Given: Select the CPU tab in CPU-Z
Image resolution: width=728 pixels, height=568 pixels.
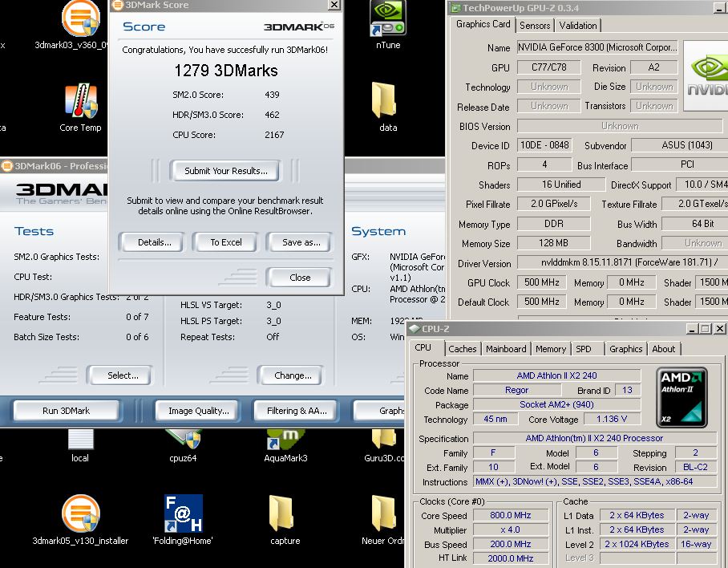Looking at the screenshot, I should coord(423,347).
